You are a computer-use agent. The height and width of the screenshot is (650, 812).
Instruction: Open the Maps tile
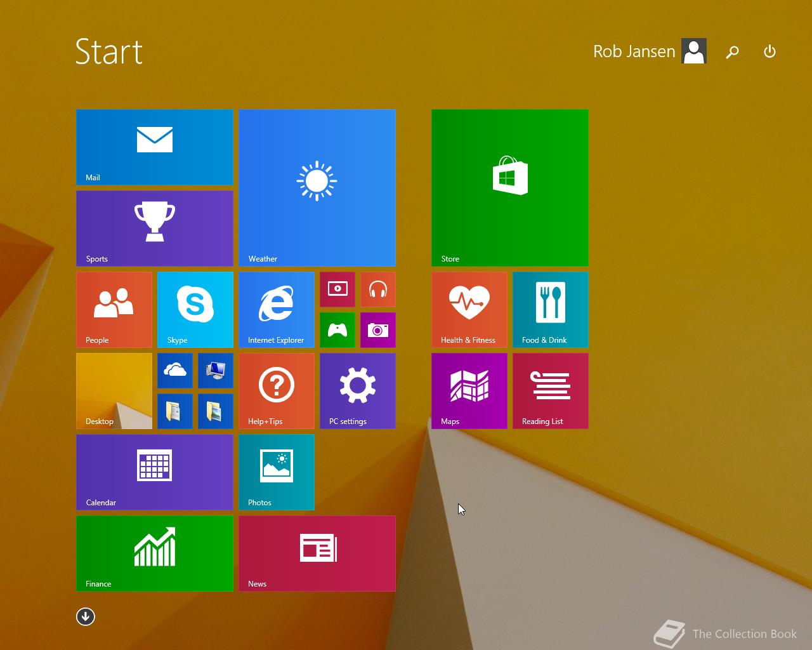pos(469,391)
